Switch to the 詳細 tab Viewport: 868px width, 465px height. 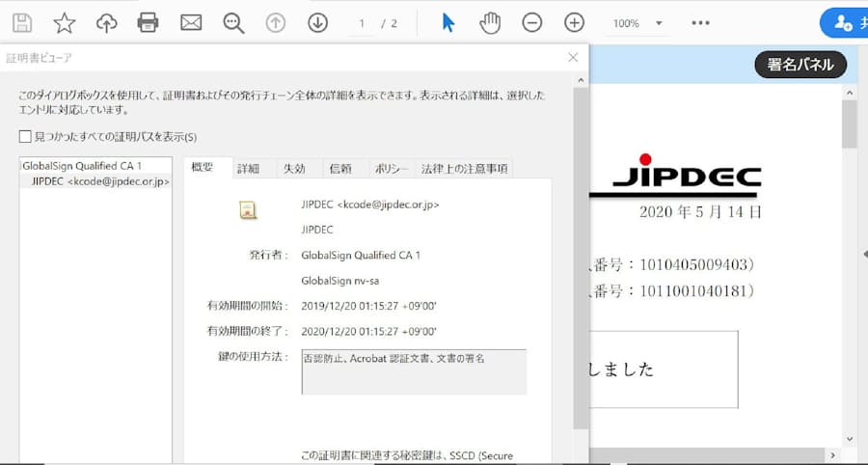click(x=248, y=169)
